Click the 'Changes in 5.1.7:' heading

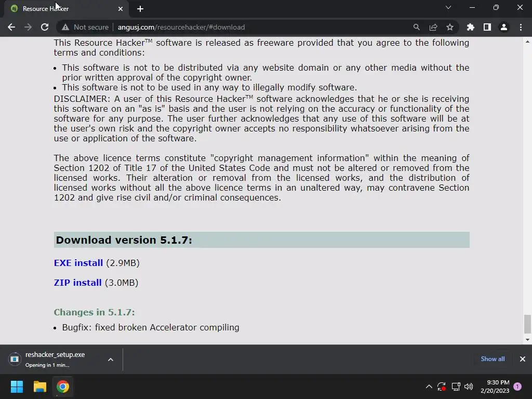click(95, 312)
